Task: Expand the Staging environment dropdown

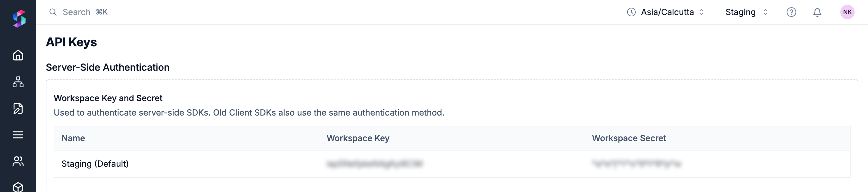Action: tap(746, 12)
